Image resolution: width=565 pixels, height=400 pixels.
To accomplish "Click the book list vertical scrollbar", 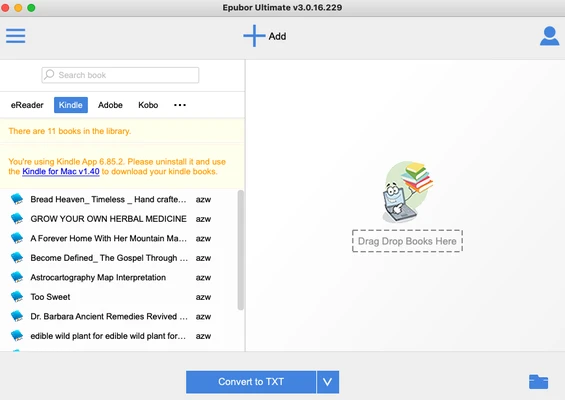I will (x=240, y=250).
